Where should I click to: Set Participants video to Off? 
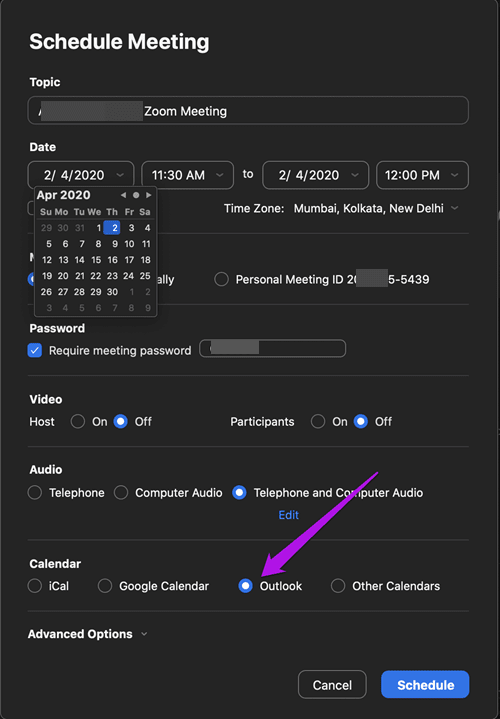coord(361,421)
